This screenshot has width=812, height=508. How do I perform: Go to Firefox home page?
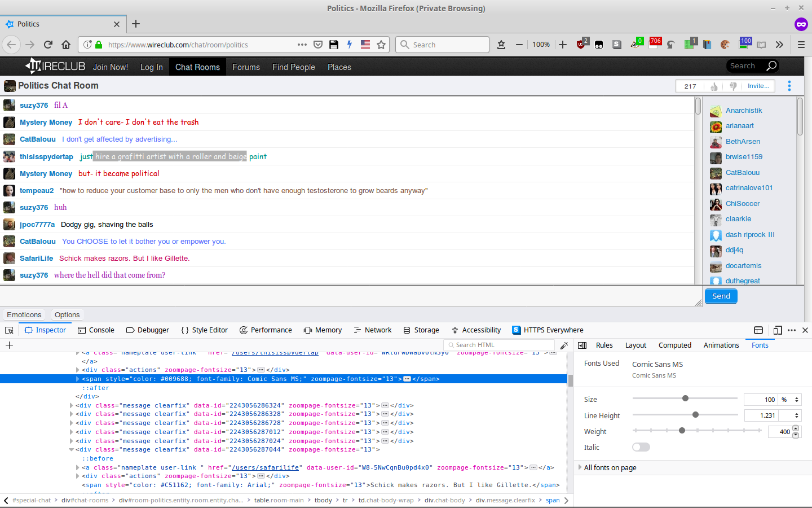66,45
